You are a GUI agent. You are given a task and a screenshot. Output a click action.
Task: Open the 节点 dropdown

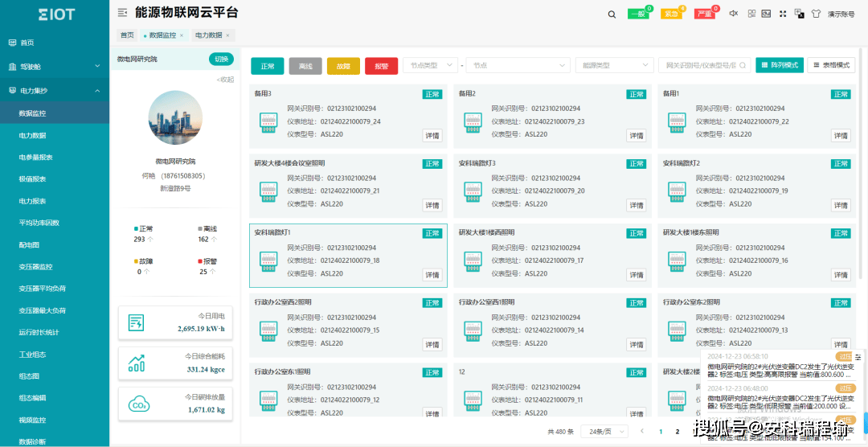pyautogui.click(x=518, y=65)
